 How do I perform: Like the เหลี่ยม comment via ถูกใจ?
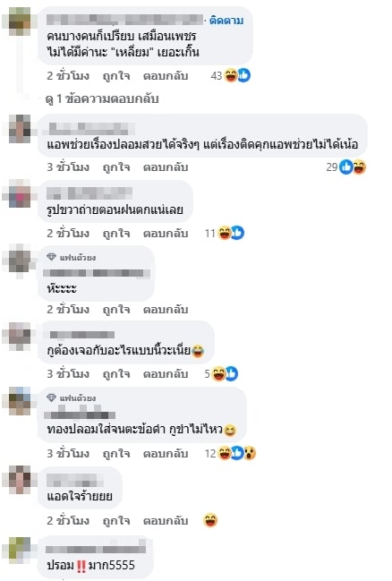[x=116, y=75]
